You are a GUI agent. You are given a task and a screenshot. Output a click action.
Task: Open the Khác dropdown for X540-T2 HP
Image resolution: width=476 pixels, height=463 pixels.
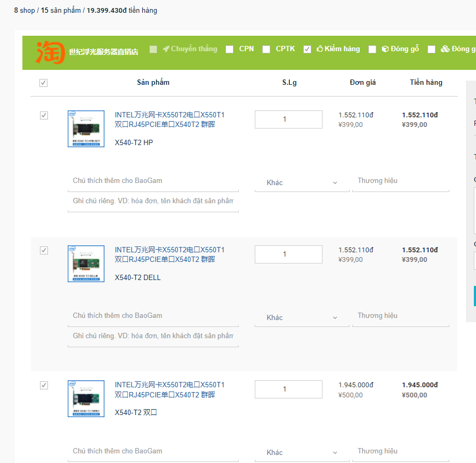pyautogui.click(x=302, y=183)
